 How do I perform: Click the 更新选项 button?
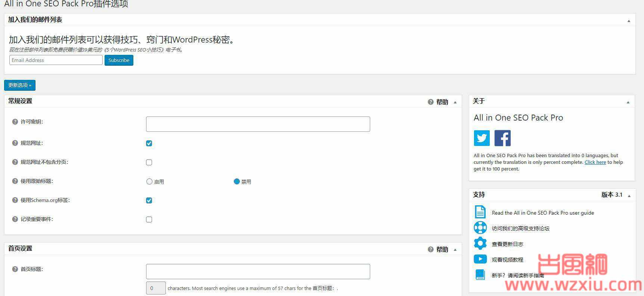[x=20, y=85]
